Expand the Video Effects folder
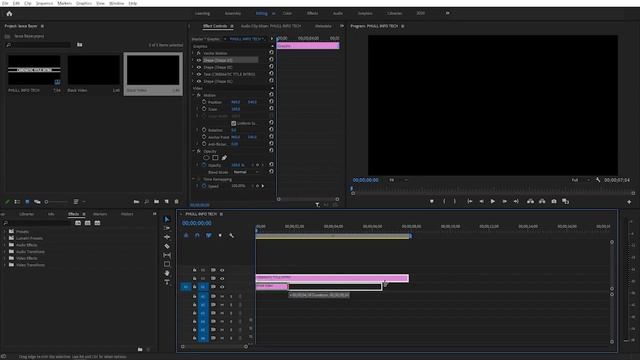 (x=5, y=258)
